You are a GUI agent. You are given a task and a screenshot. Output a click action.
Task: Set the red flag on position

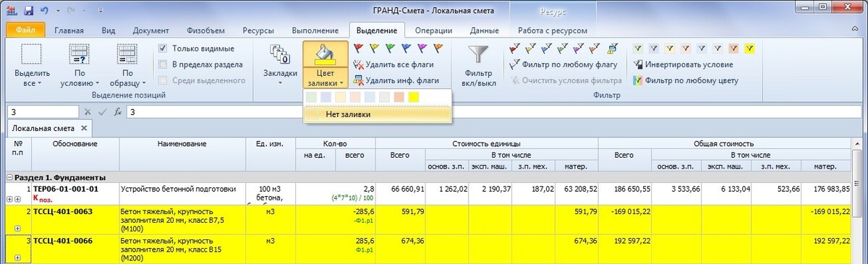pyautogui.click(x=358, y=48)
